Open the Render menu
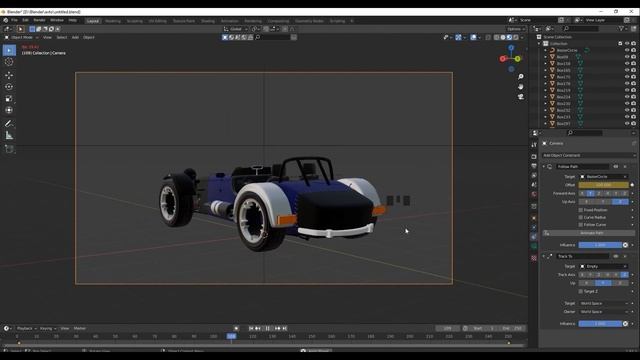 [39, 20]
